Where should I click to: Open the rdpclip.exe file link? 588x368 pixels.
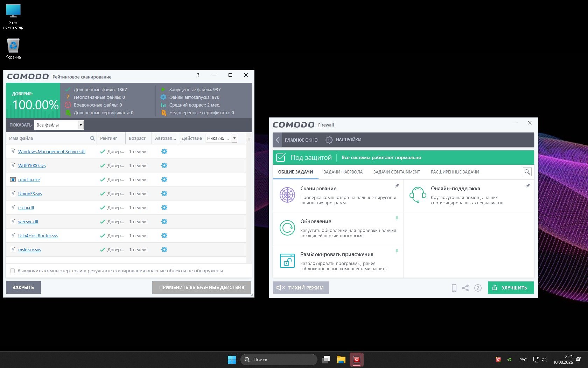tap(29, 179)
